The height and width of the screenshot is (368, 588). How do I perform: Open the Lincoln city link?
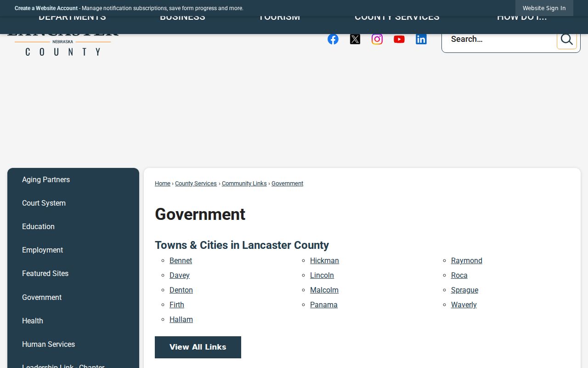click(x=322, y=275)
